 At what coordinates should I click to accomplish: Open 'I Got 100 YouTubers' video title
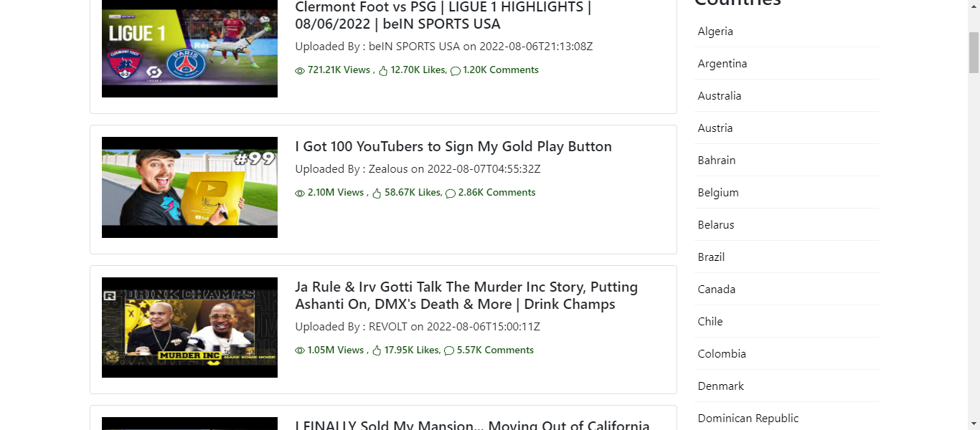tap(453, 147)
